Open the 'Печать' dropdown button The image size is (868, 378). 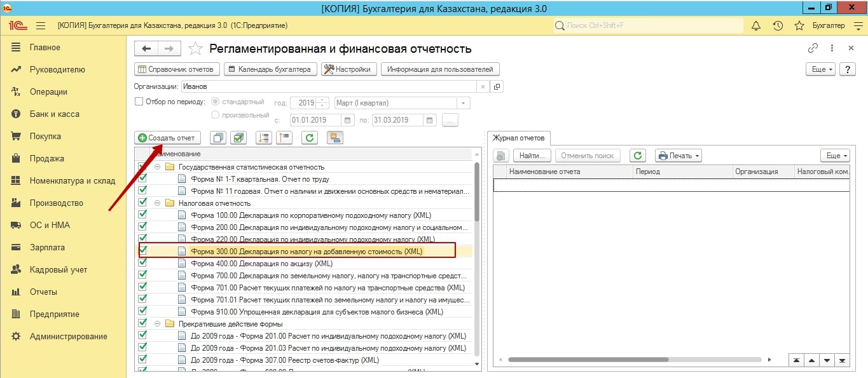(x=678, y=156)
